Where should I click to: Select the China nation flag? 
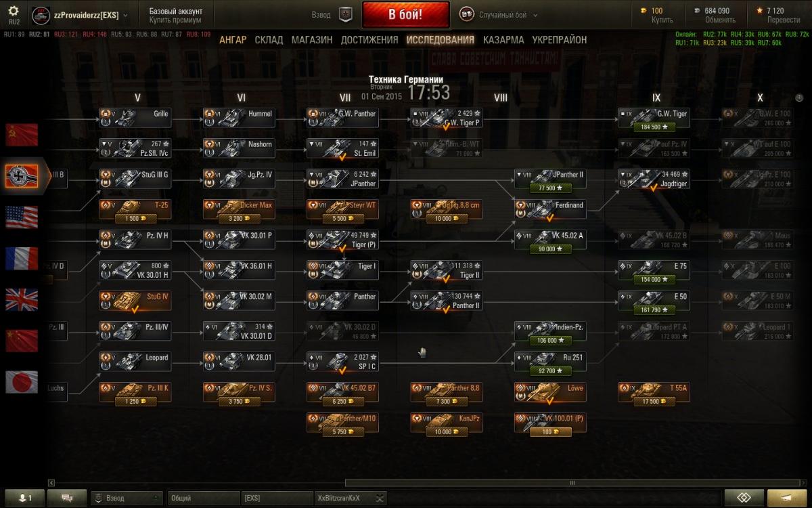(22, 341)
